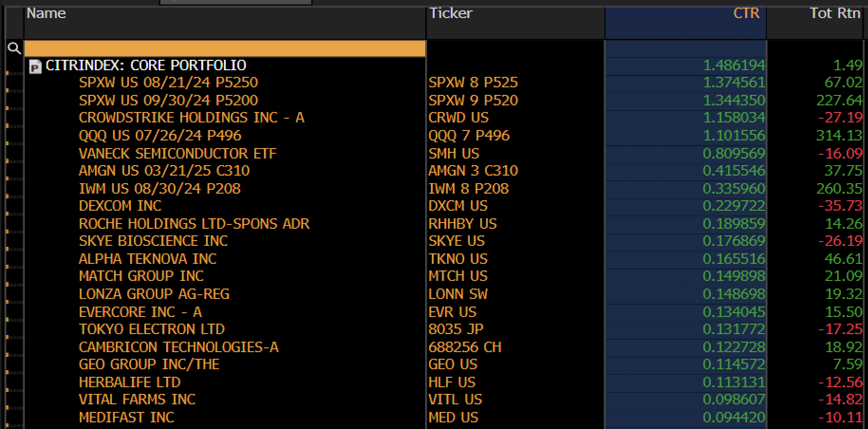This screenshot has height=429, width=868.
Task: Select MEDIFAST INC row
Action: [126, 417]
